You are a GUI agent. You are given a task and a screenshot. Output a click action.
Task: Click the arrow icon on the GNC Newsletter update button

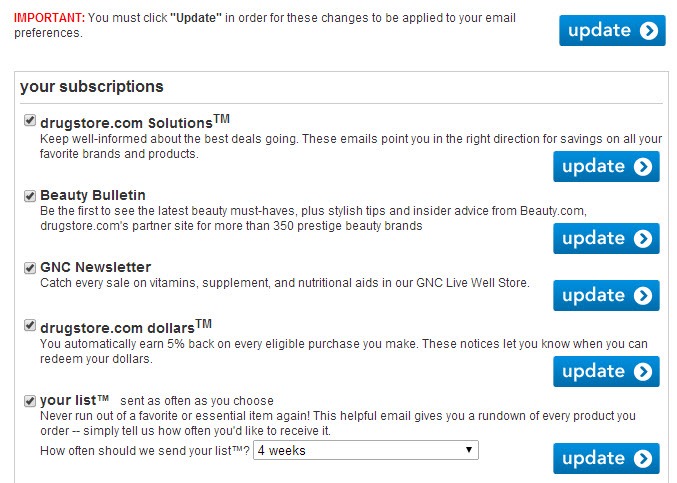pos(643,295)
